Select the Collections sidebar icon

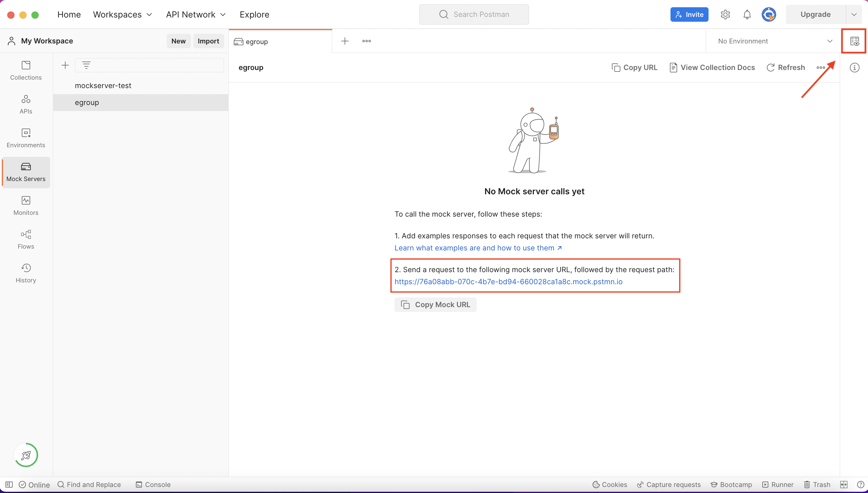(x=25, y=70)
